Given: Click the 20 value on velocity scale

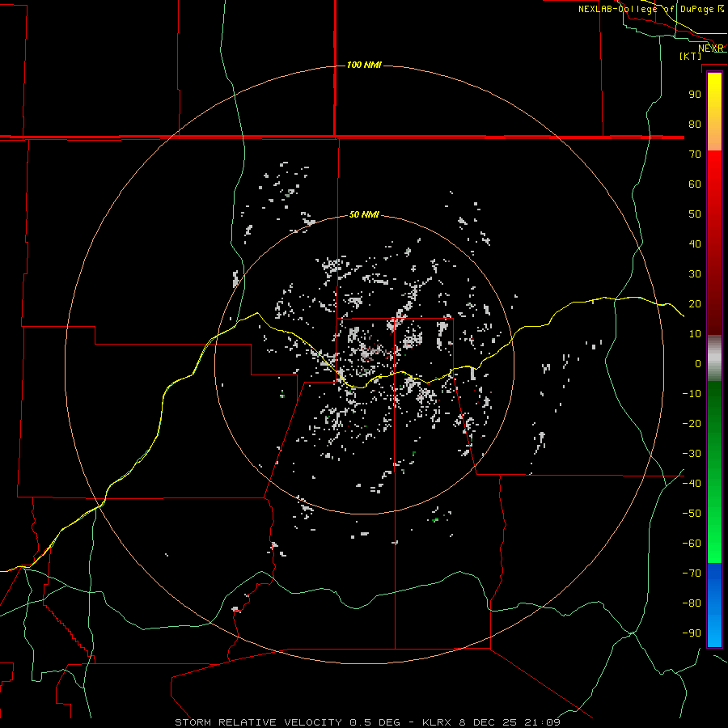Looking at the screenshot, I should pyautogui.click(x=695, y=303).
